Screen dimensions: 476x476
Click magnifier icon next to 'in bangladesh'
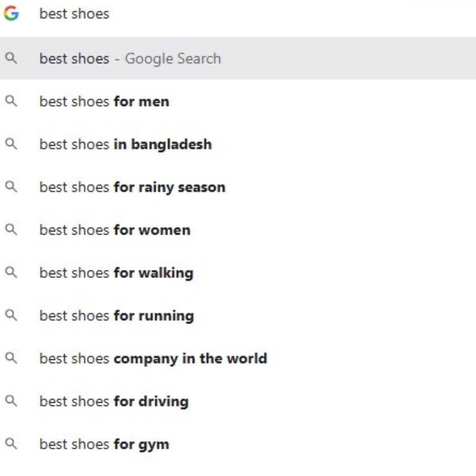[11, 144]
